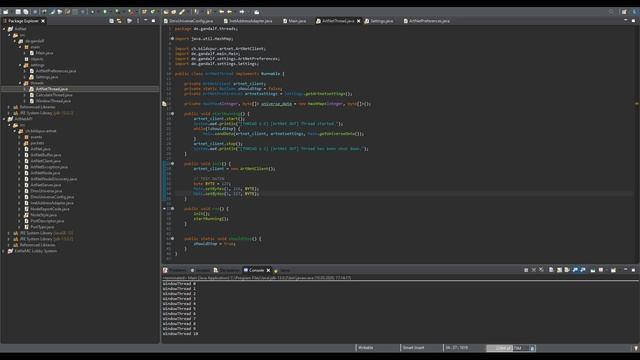Click the Open Console icon

(x=613, y=270)
